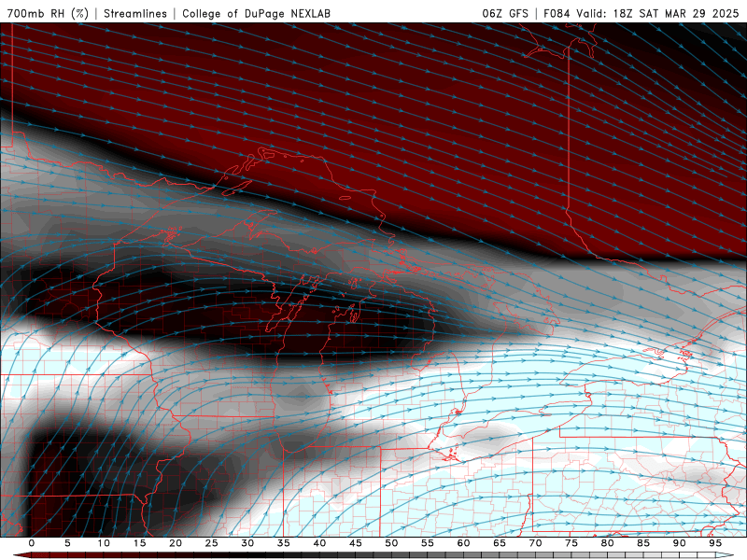
Task: Click the colorbar label '95'
Action: click(x=715, y=543)
